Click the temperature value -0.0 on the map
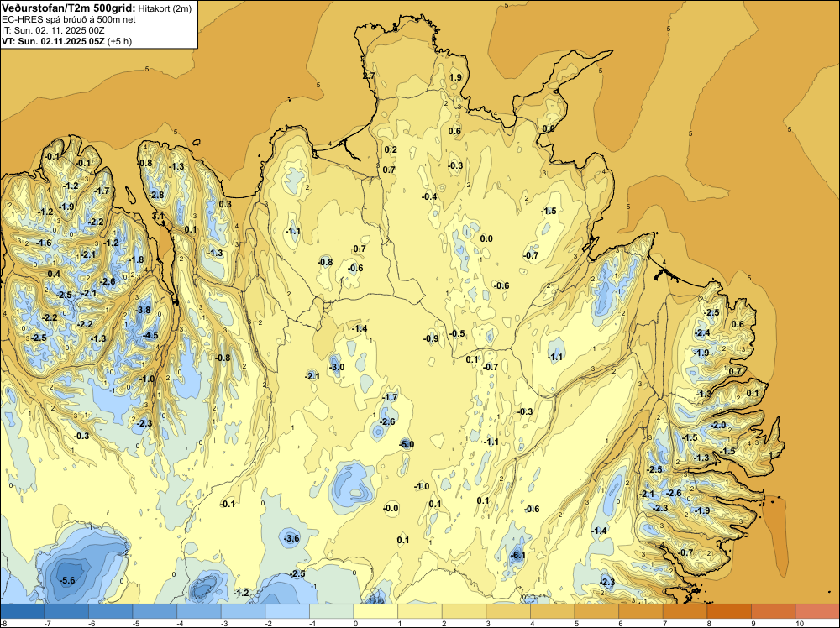The height and width of the screenshot is (628, 840). tap(391, 508)
